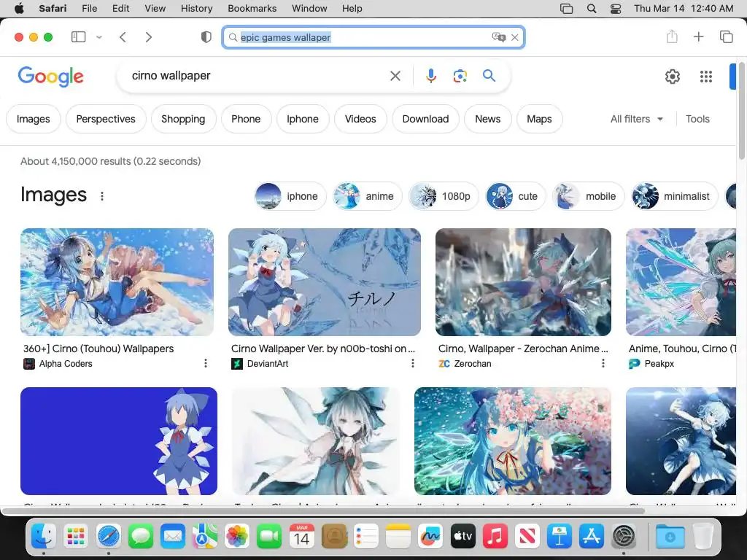Open Spotlight search in menu bar
Image resolution: width=747 pixels, height=560 pixels.
pos(591,9)
